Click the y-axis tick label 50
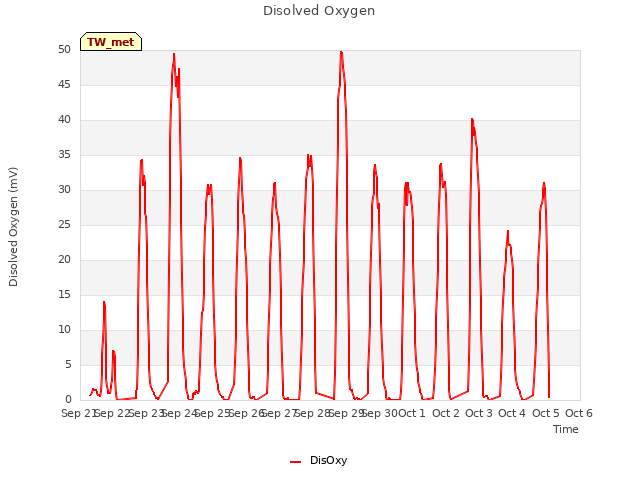The width and height of the screenshot is (640, 480). click(64, 49)
